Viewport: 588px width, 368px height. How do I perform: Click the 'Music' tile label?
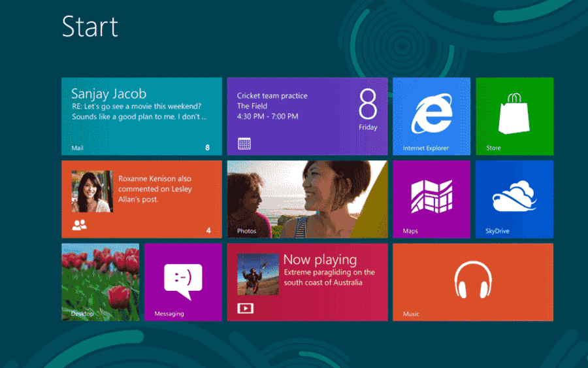[x=411, y=314]
